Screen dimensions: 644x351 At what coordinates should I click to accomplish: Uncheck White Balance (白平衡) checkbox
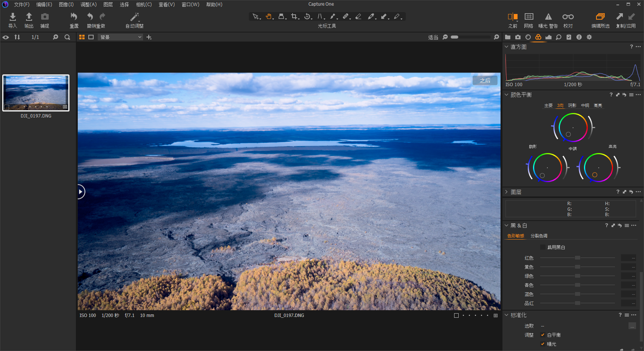coord(542,335)
